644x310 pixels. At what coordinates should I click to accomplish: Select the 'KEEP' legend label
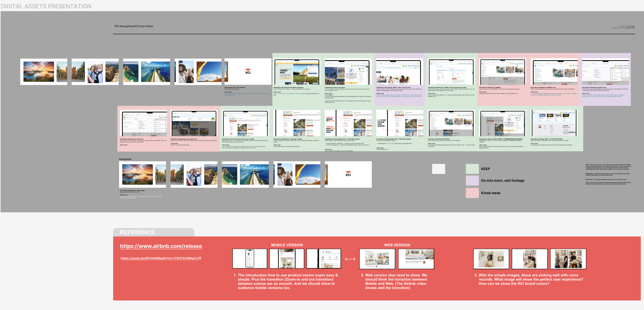(485, 169)
